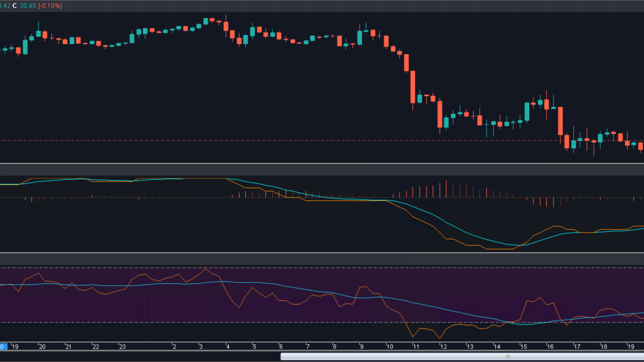644x362 pixels.
Task: Select the tall red candlestick at date 11
Action: pyautogui.click(x=413, y=87)
